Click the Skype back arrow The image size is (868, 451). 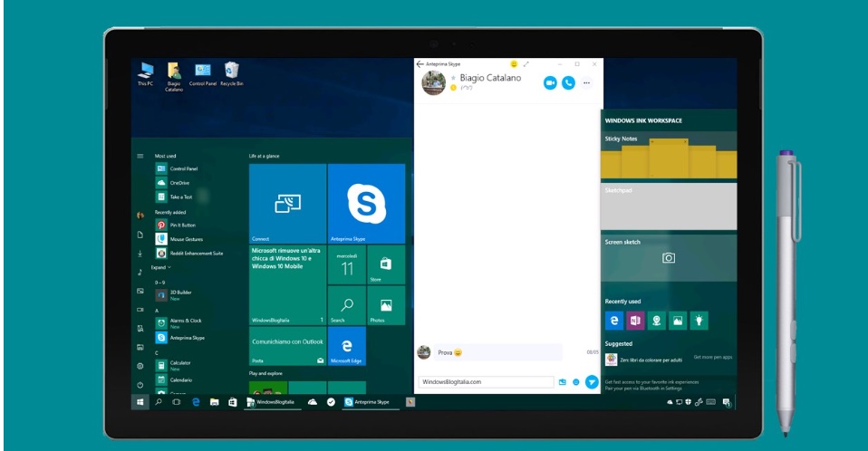pos(420,64)
